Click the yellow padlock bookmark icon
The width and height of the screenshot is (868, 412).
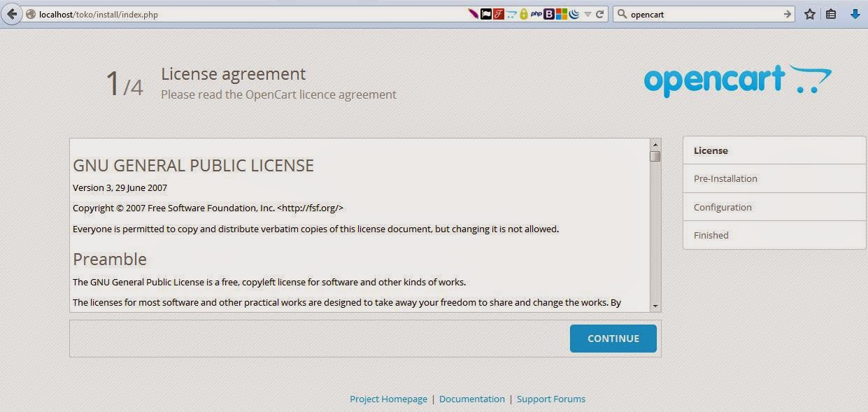(523, 14)
